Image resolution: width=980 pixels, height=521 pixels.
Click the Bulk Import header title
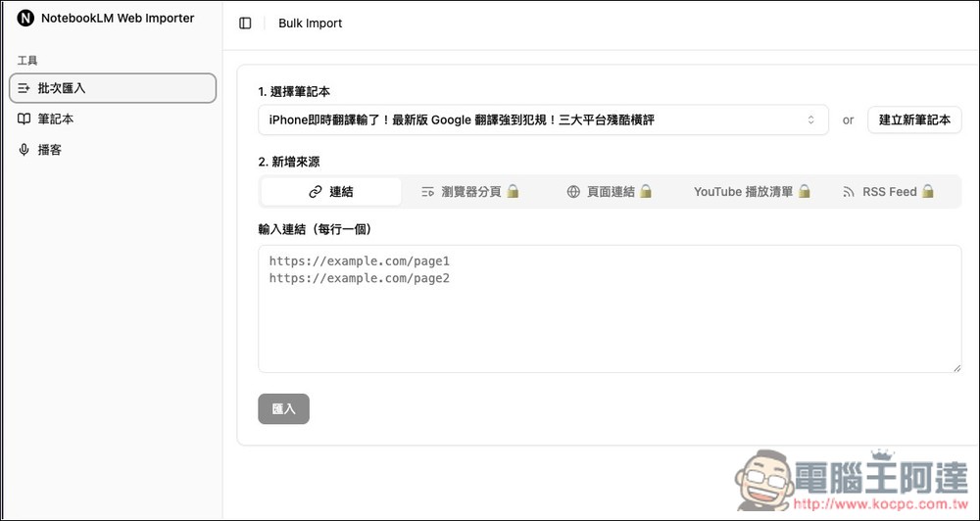tap(311, 24)
